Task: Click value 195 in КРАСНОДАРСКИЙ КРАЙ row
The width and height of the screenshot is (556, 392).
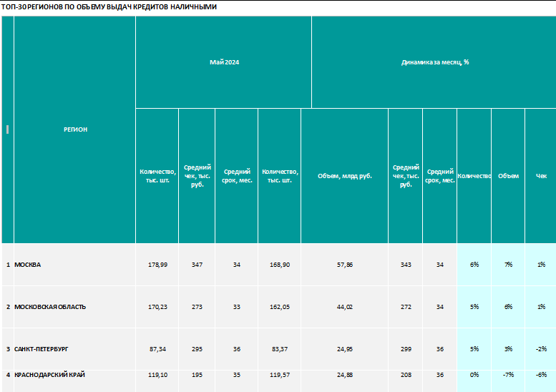Action: pos(197,381)
